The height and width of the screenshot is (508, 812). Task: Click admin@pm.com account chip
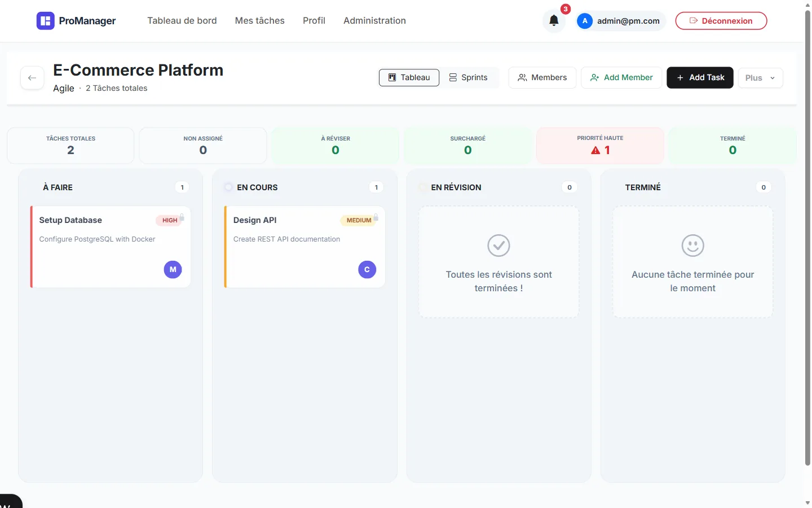click(x=621, y=21)
